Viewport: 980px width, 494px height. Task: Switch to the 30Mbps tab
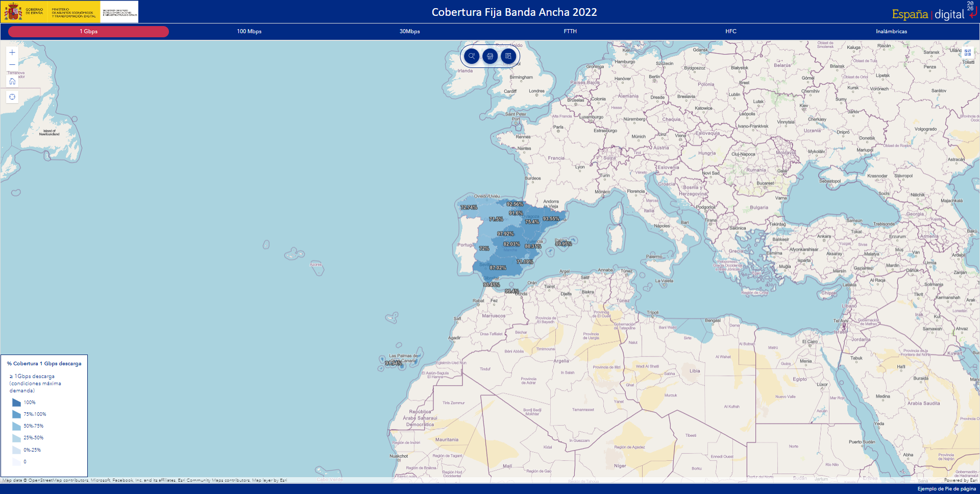click(x=410, y=32)
